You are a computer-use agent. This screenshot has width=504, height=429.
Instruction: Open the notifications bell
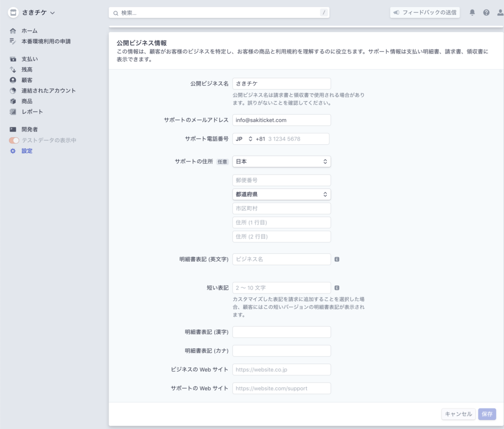(472, 12)
